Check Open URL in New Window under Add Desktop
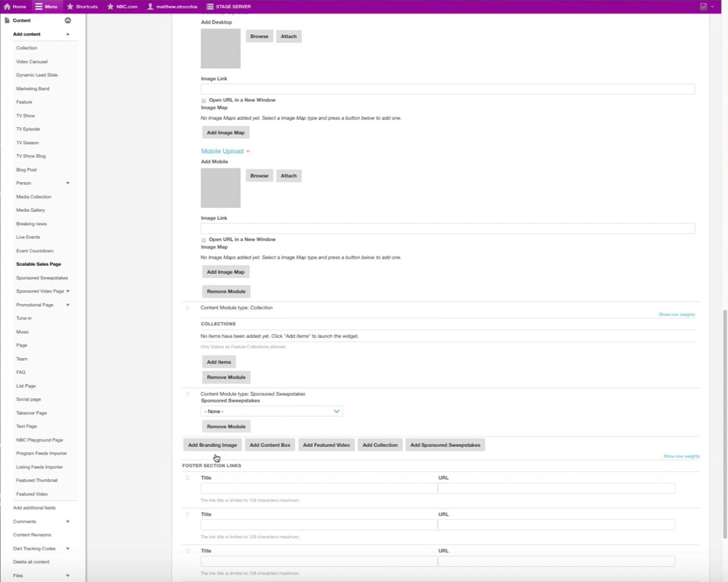 tap(204, 100)
